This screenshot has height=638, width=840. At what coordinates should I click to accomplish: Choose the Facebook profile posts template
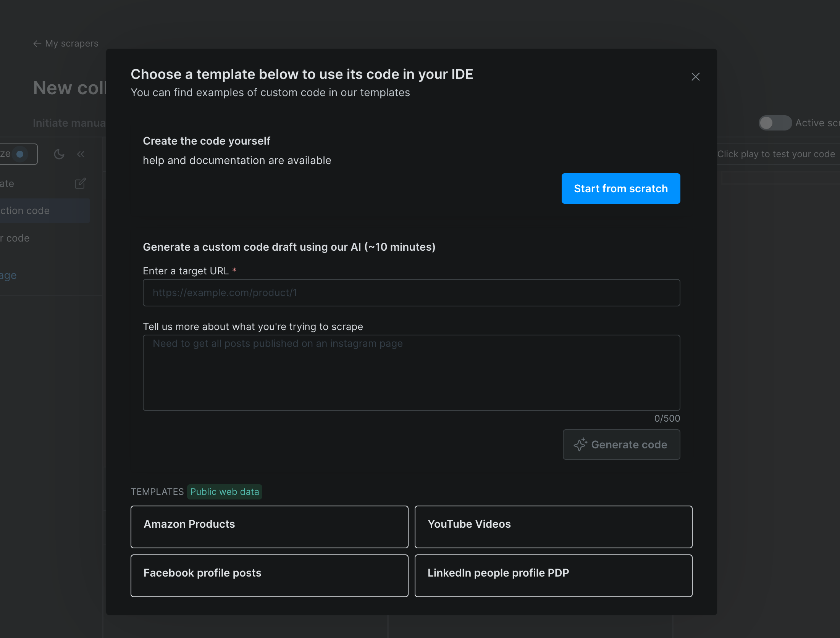point(269,575)
